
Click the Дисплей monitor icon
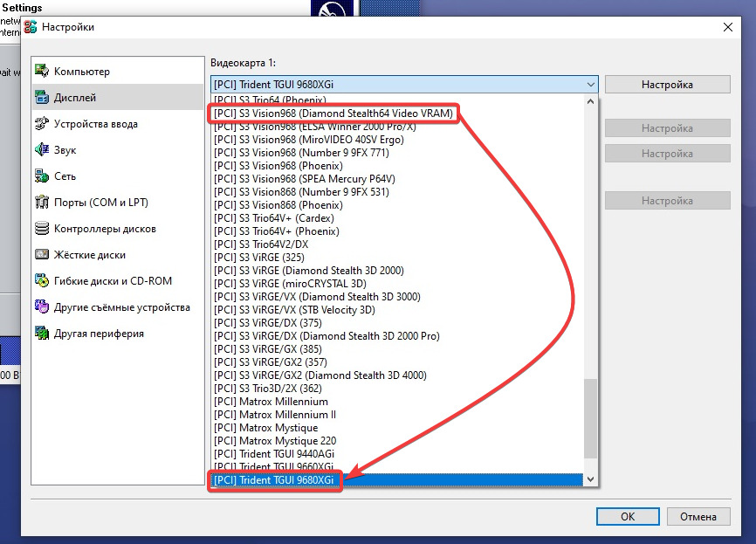[42, 97]
